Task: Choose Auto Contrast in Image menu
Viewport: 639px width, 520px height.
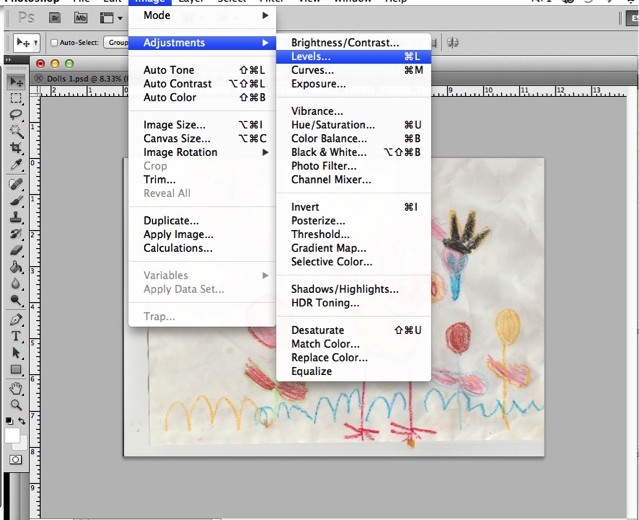Action: pyautogui.click(x=202, y=84)
